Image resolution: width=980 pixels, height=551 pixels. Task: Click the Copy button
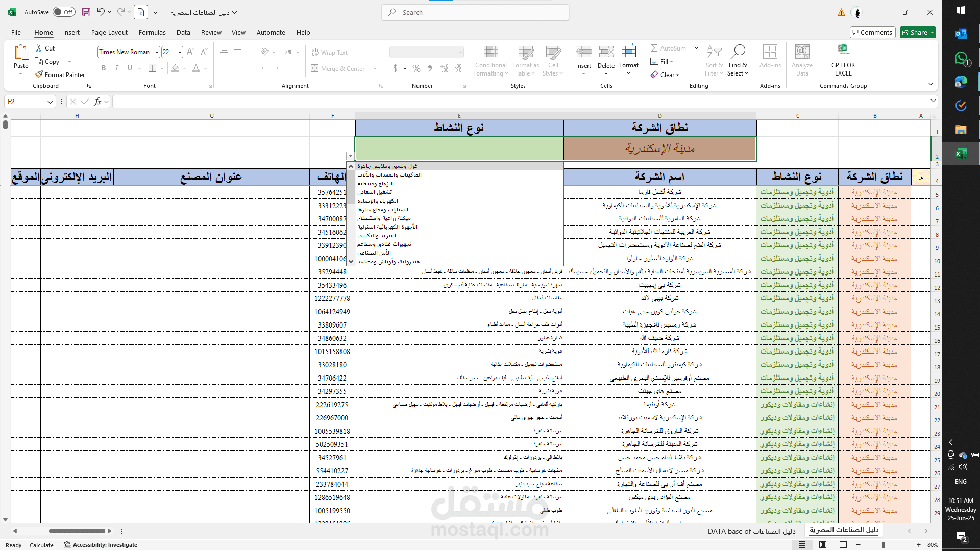pos(47,61)
